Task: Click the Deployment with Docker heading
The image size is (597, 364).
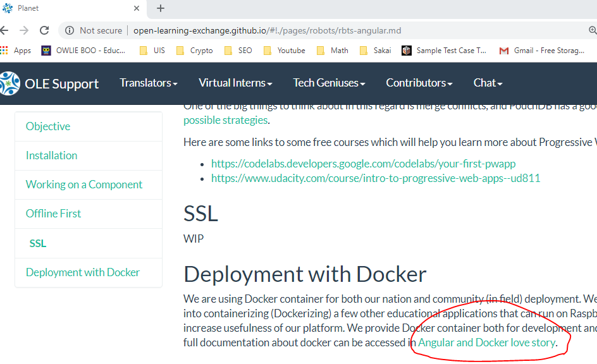Action: click(x=305, y=274)
